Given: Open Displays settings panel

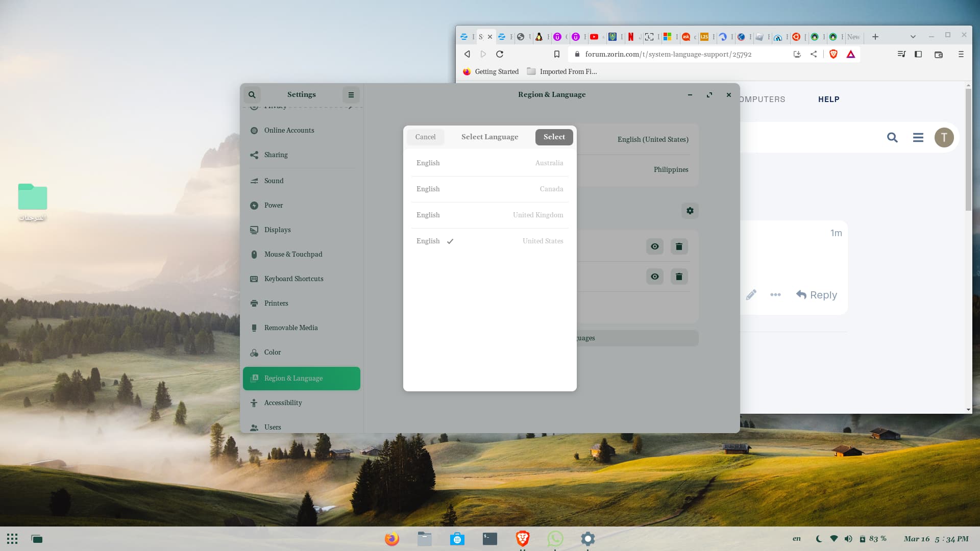Looking at the screenshot, I should 301,230.
